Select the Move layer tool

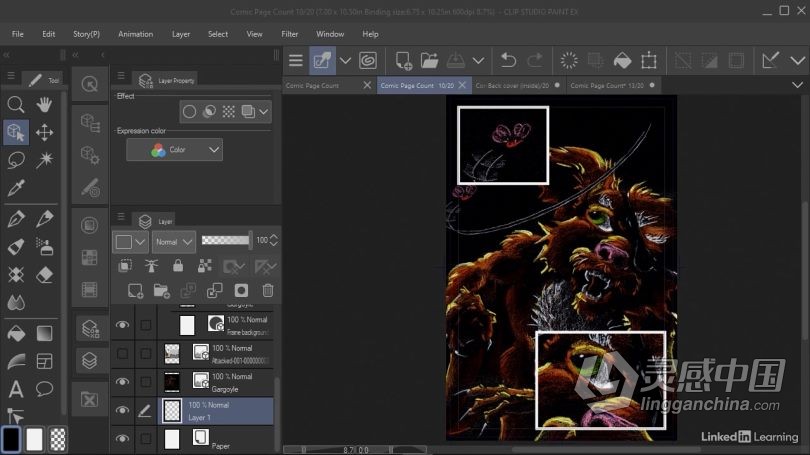[x=44, y=132]
